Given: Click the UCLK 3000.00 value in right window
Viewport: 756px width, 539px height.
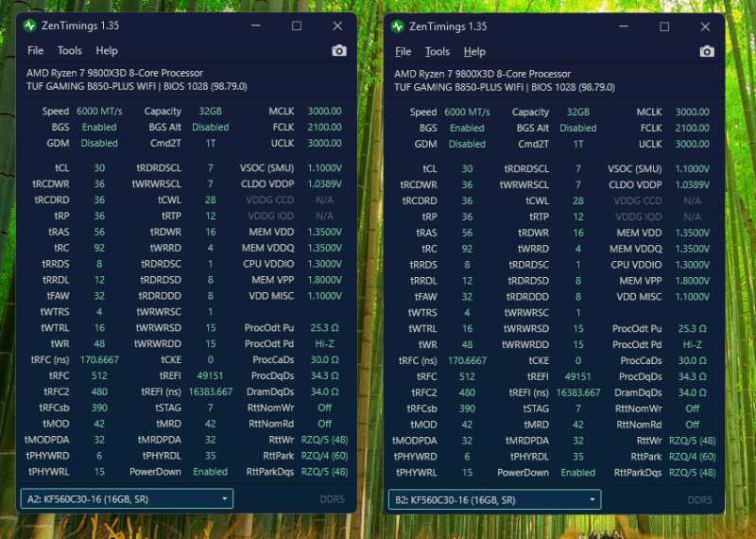Looking at the screenshot, I should (693, 145).
